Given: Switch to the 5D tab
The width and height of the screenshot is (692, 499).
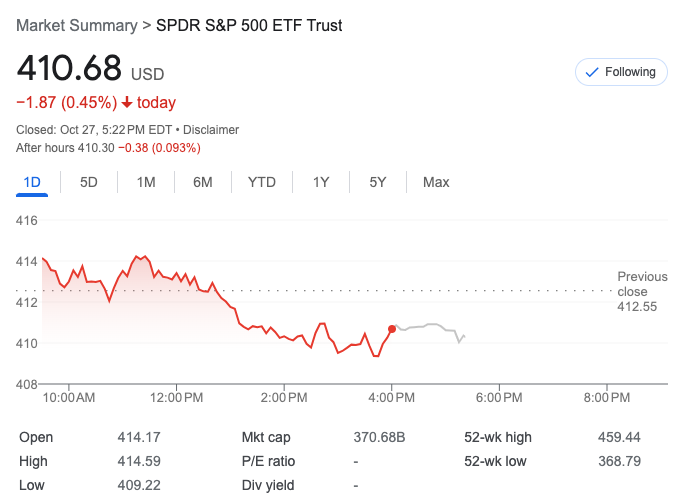Looking at the screenshot, I should point(89,182).
